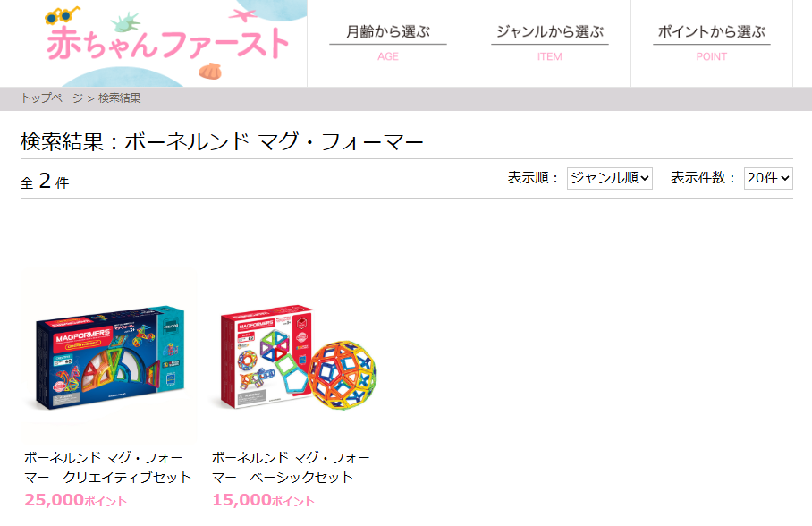Viewport: 812px width, 526px height.
Task: Click the pink airplane icon in header
Action: pyautogui.click(x=242, y=15)
